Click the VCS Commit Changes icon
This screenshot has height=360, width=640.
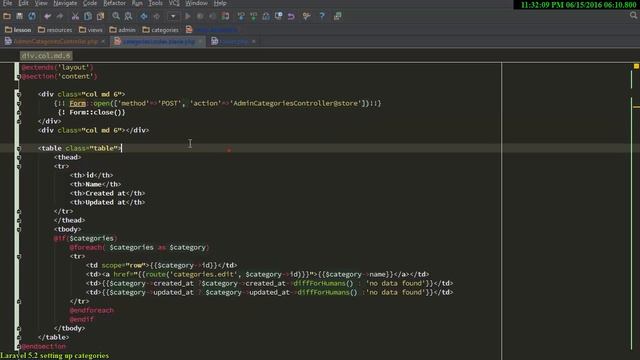point(253,16)
